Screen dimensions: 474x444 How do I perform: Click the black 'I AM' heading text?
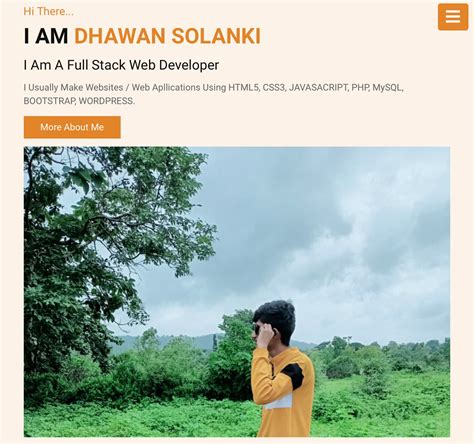(x=46, y=36)
